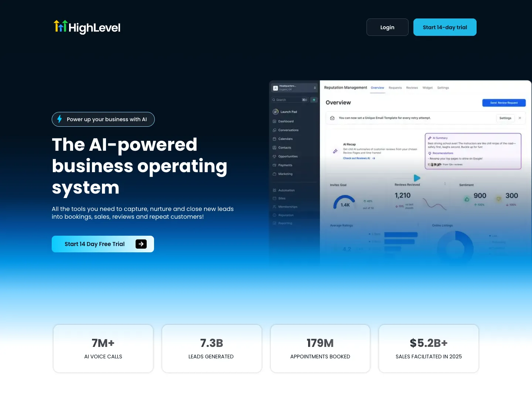Click the green quick-action bolt icon beside Search

[314, 100]
